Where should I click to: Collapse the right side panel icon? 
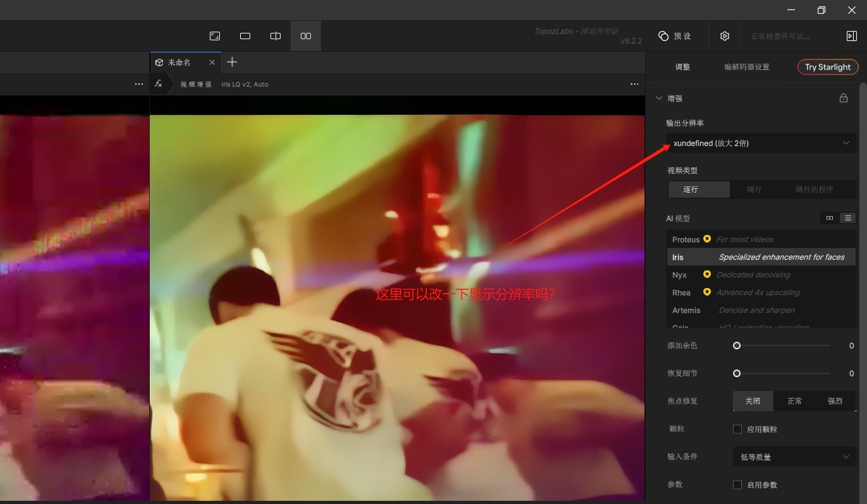[x=851, y=36]
